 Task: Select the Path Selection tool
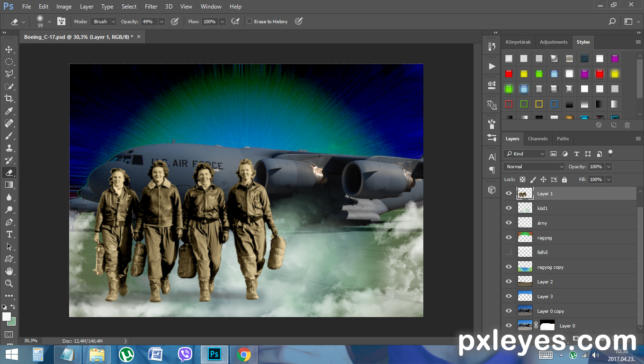(x=9, y=246)
